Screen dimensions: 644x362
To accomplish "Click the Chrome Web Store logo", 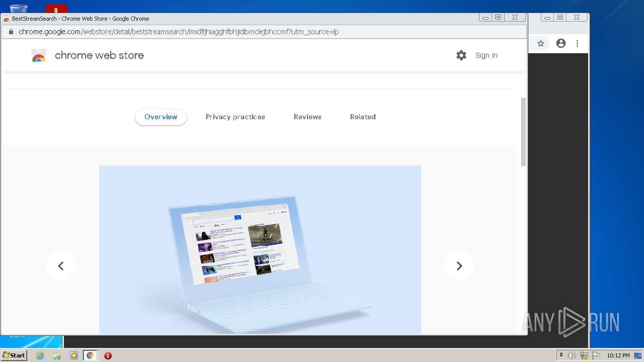I will coord(39,55).
